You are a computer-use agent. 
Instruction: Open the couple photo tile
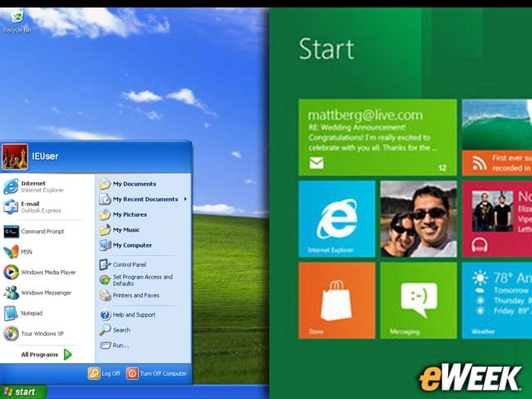click(418, 219)
